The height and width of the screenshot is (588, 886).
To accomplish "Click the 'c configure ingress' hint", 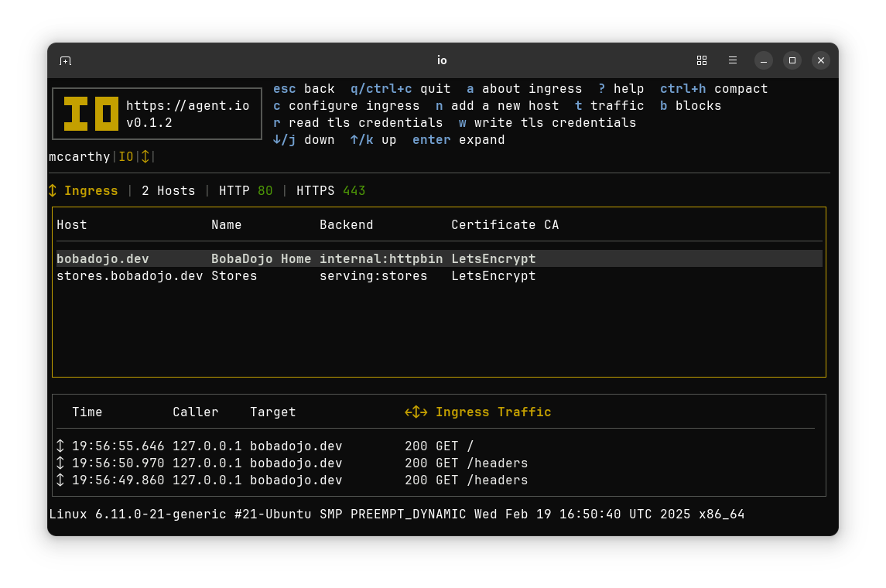I will 347,106.
